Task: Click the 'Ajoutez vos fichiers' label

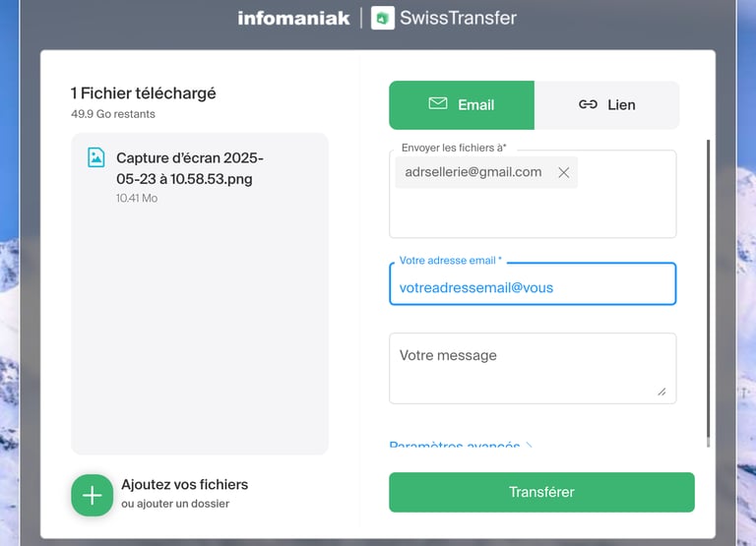Action: [x=184, y=484]
